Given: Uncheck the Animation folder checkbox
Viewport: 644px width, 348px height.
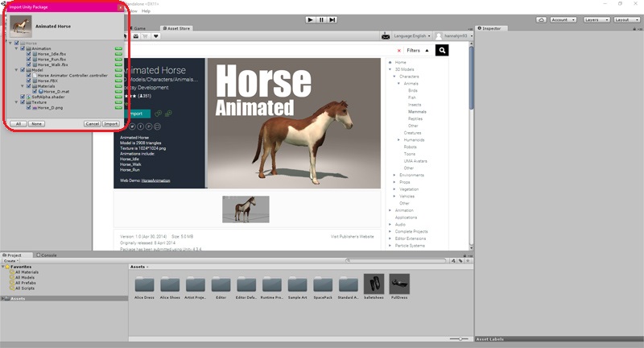Looking at the screenshot, I should pos(23,48).
